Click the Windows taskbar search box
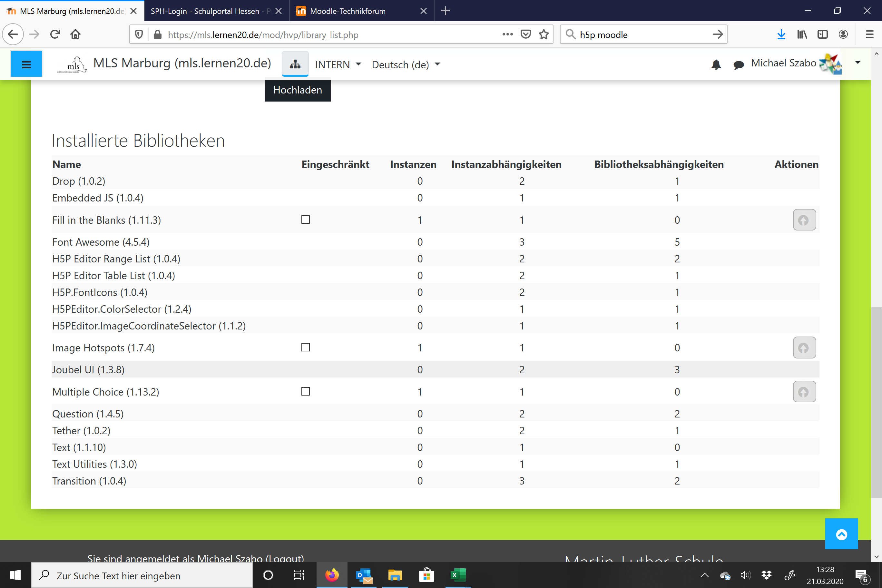Screen dimensions: 882x588 tap(142, 575)
